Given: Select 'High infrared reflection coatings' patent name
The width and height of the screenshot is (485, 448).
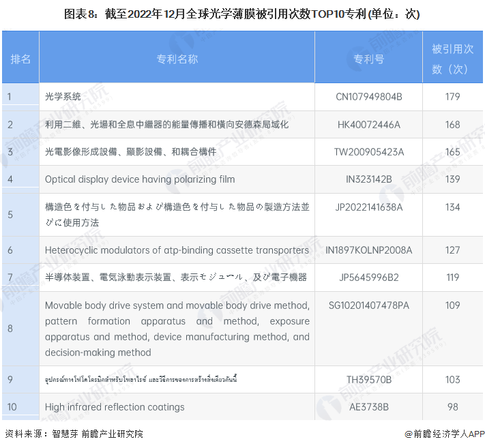Looking at the screenshot, I should 115,407.
